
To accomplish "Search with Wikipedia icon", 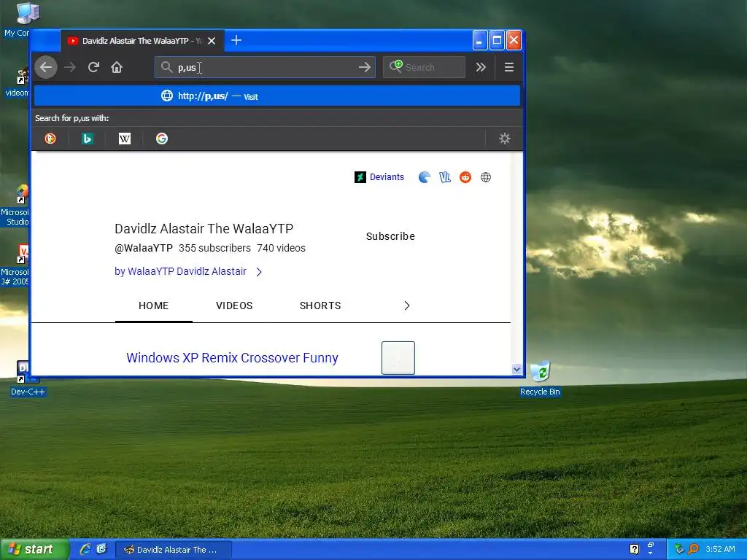I will point(124,139).
